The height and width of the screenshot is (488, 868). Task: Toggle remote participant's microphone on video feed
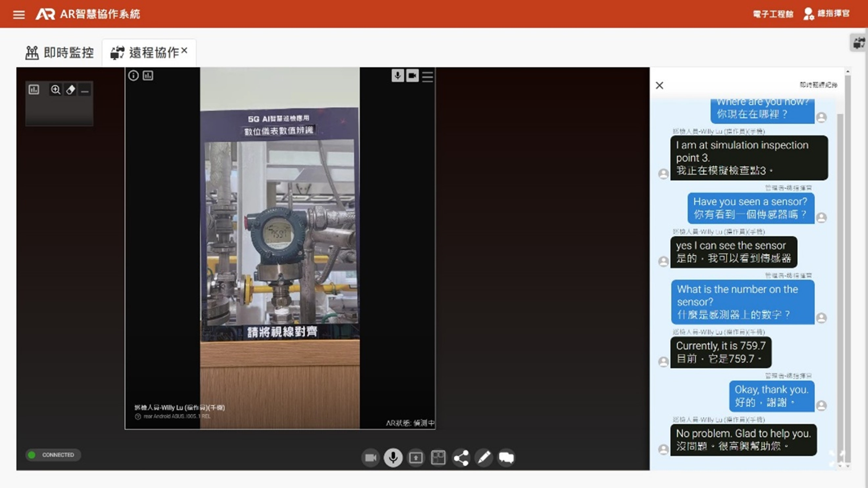[x=398, y=76]
